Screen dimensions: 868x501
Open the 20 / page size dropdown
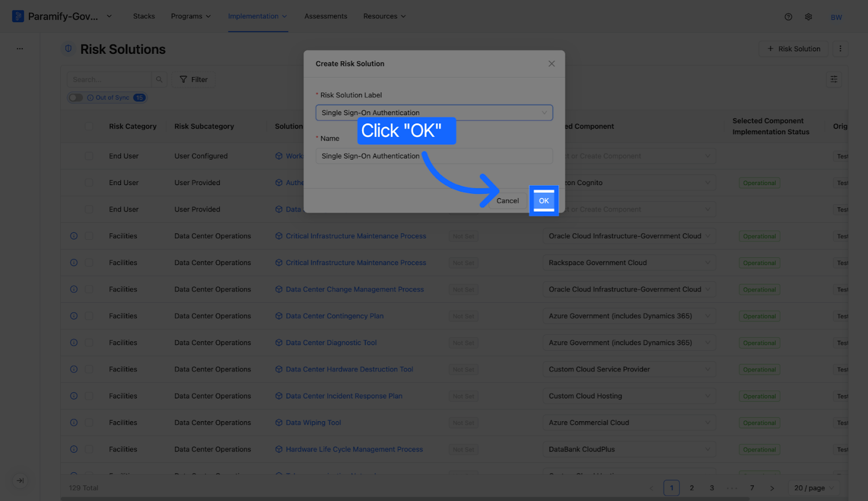pos(814,488)
